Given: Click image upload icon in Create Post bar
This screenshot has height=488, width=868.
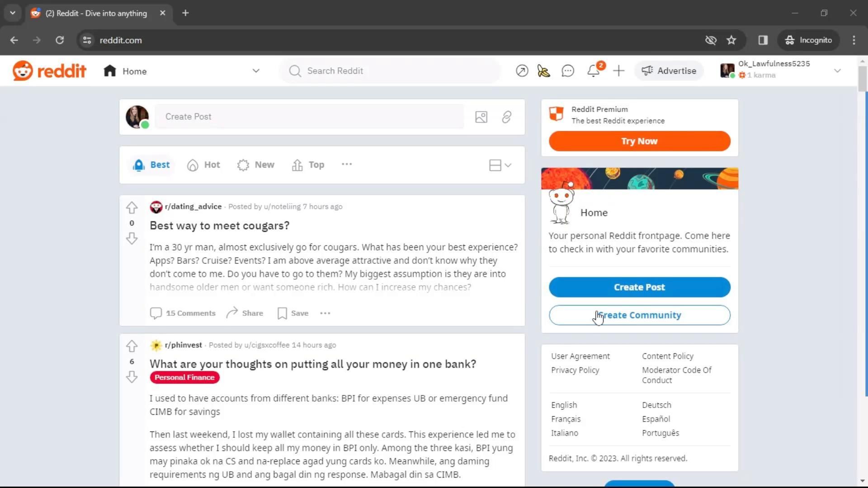Looking at the screenshot, I should pyautogui.click(x=481, y=117).
